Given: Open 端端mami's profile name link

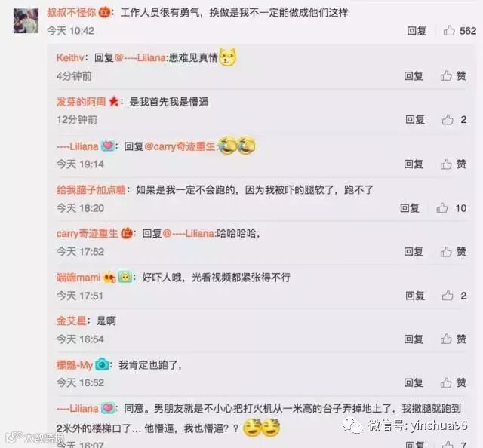Looking at the screenshot, I should 78,278.
